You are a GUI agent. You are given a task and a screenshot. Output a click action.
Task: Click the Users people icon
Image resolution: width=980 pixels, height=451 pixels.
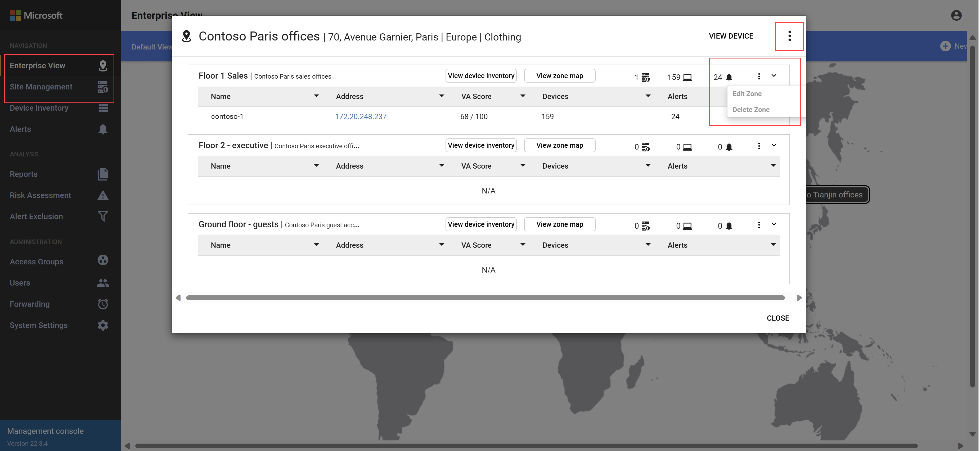point(103,283)
